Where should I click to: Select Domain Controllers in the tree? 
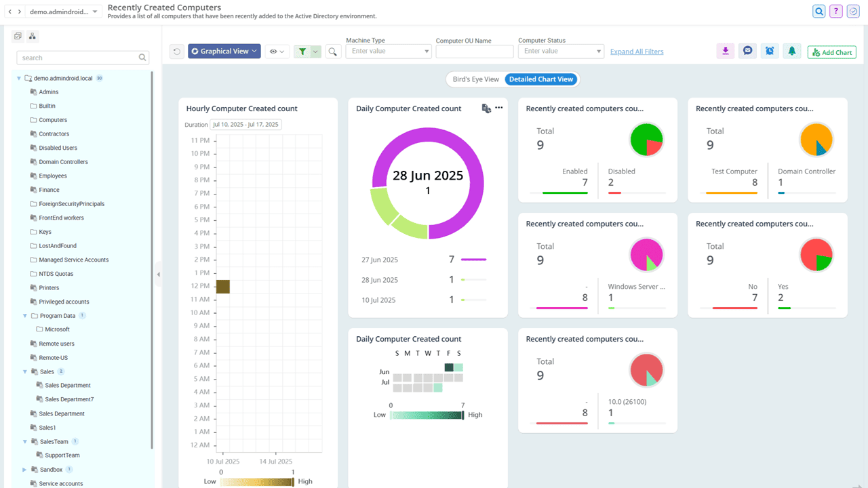63,162
